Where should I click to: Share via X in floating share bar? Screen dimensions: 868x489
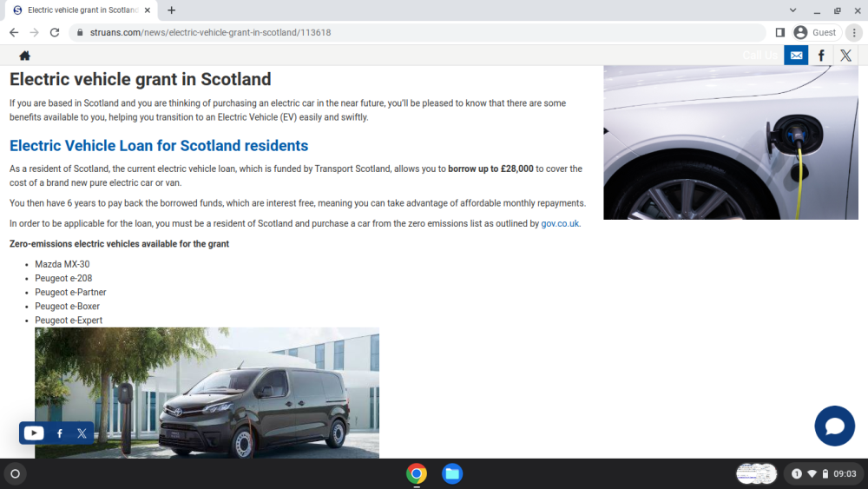coord(82,433)
